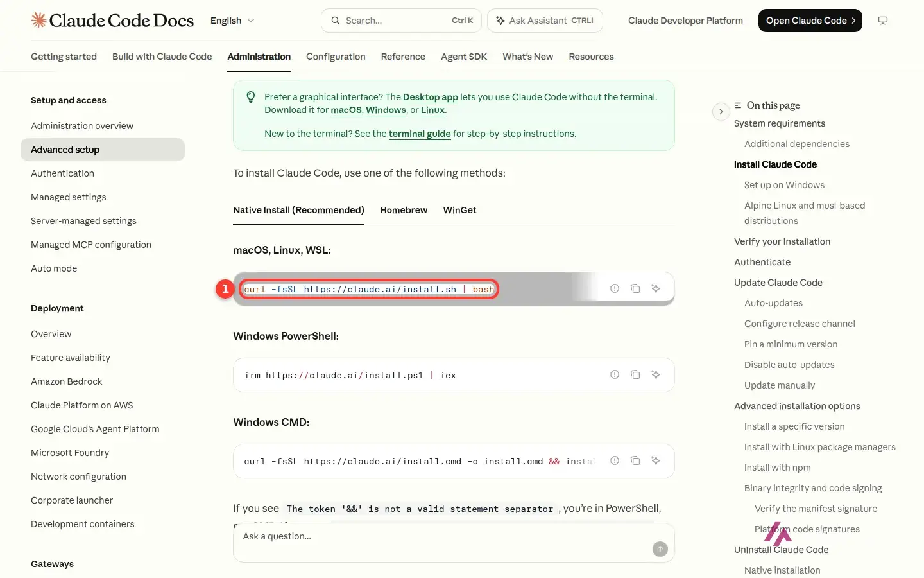Open Auto mode in the sidebar
924x578 pixels.
click(54, 268)
